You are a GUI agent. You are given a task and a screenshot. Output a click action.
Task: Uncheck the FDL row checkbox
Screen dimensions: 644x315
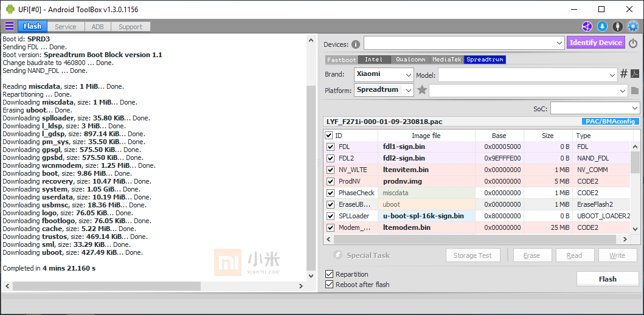[330, 147]
